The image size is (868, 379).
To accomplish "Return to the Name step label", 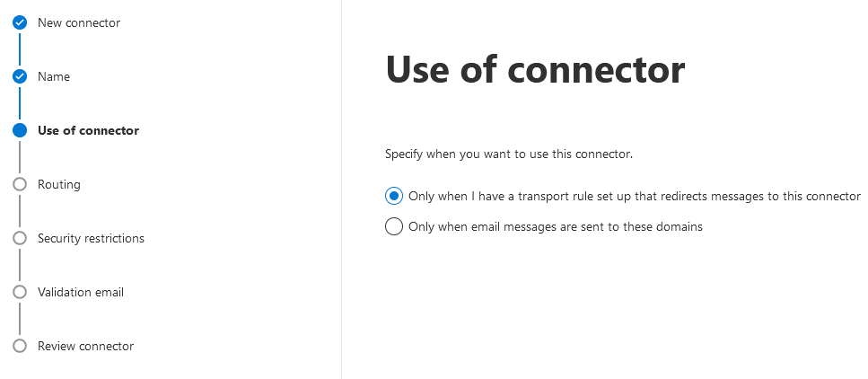I will click(x=54, y=76).
